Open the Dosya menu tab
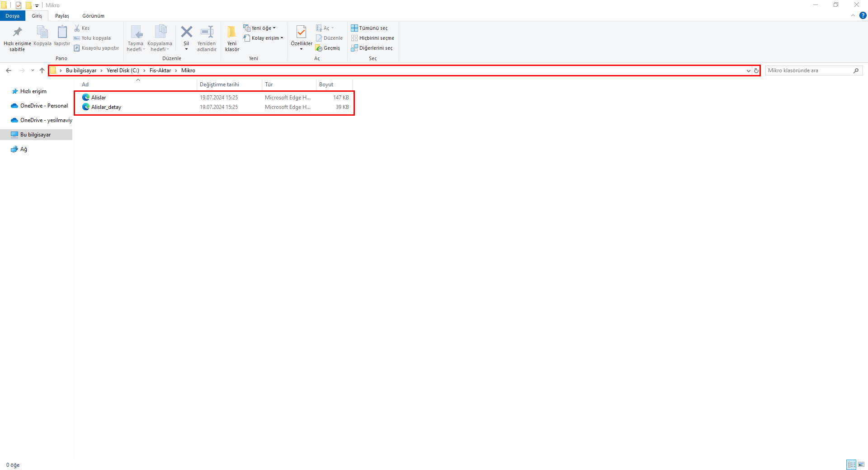868x470 pixels. pyautogui.click(x=12, y=16)
